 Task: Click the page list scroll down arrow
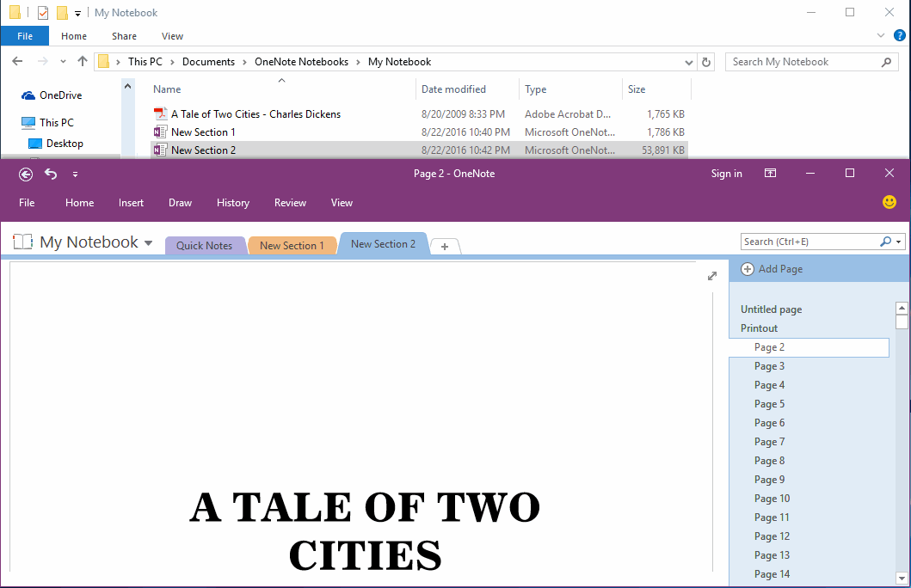coord(902,579)
